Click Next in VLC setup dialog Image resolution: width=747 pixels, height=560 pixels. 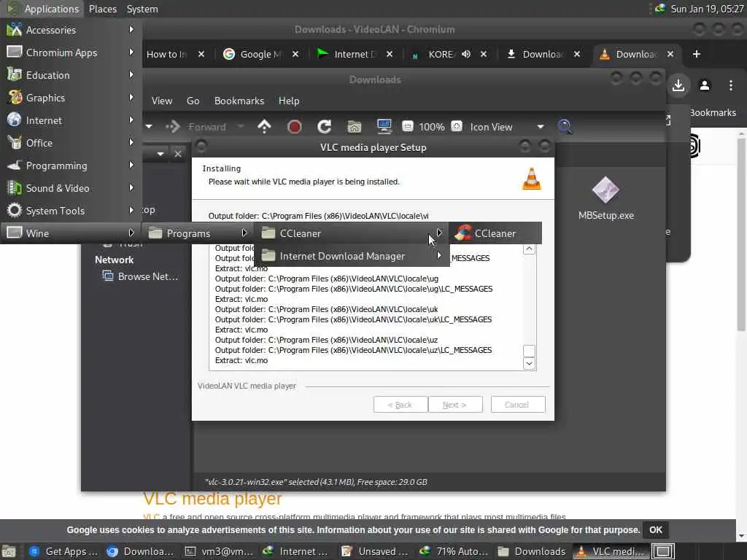(x=455, y=405)
